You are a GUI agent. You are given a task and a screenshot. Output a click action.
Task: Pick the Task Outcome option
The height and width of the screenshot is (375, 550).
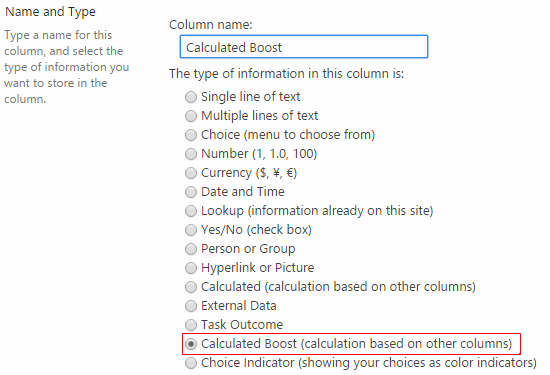(191, 325)
